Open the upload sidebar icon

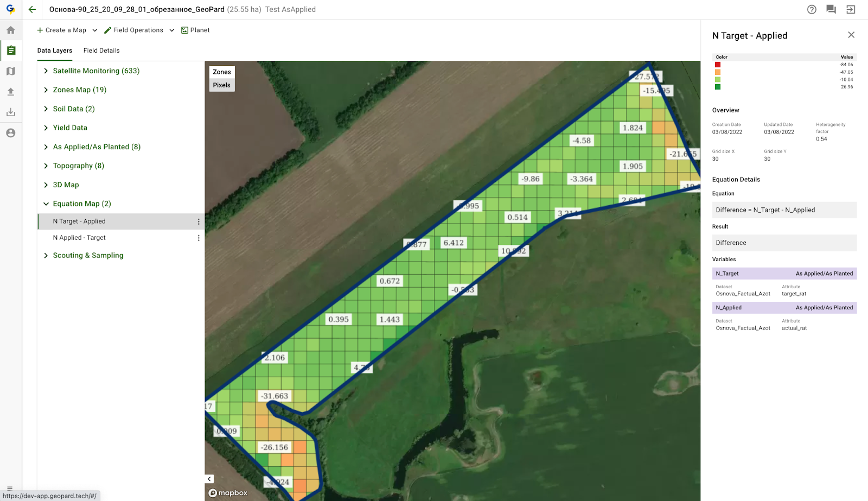coord(11,92)
